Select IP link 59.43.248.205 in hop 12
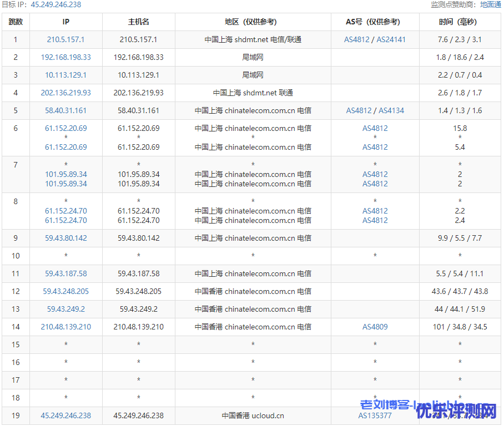 pos(66,292)
